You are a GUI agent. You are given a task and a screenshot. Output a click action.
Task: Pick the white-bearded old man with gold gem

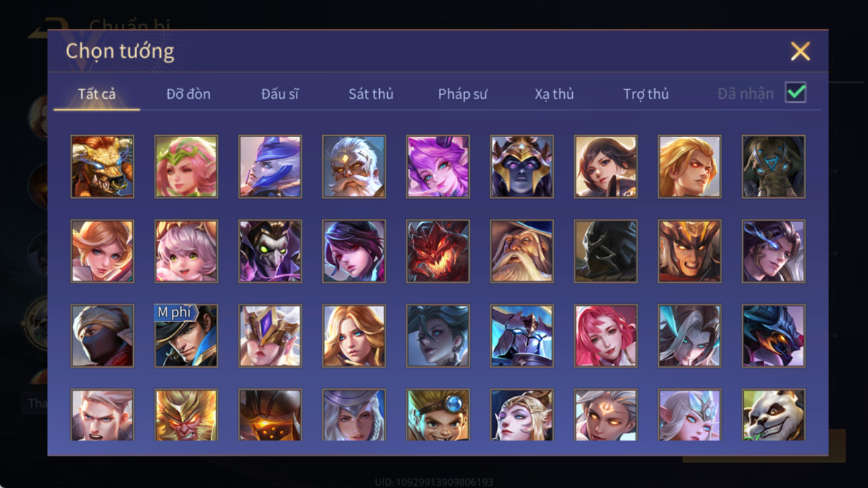[x=354, y=167]
